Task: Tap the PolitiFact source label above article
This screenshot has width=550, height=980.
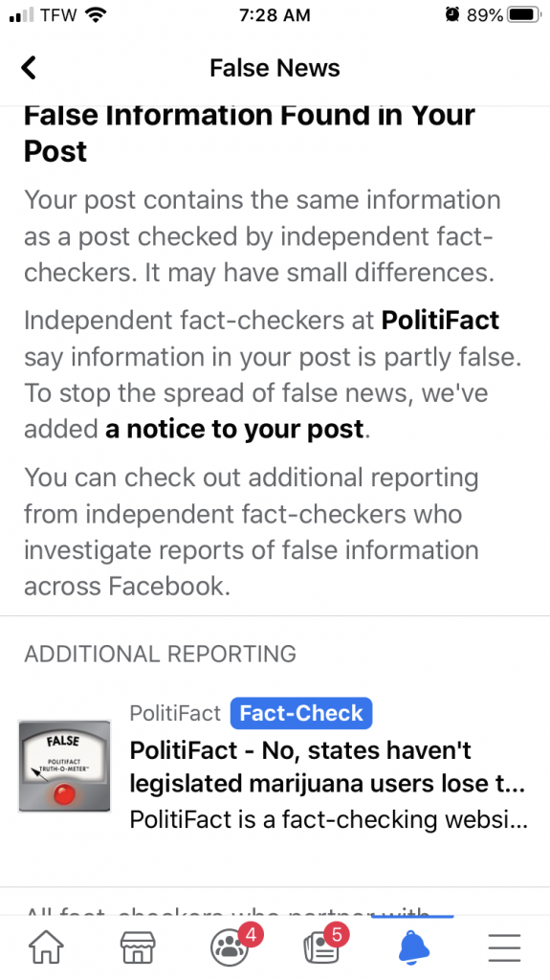Action: tap(175, 713)
